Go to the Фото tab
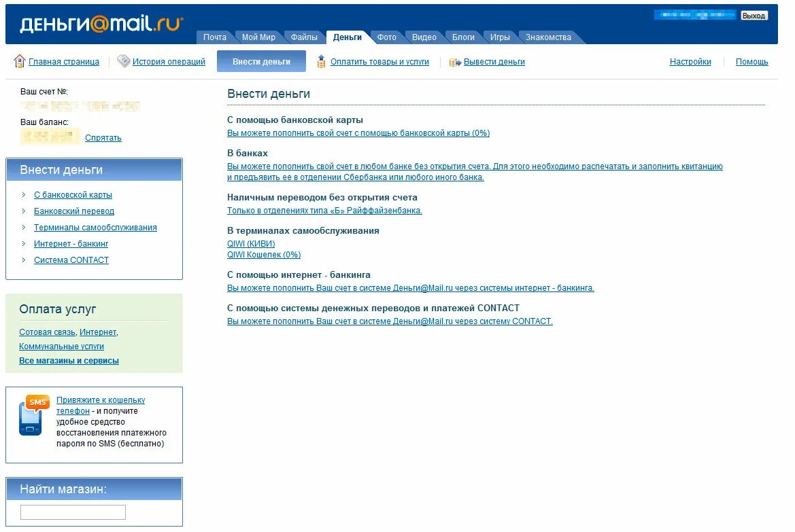 387,37
